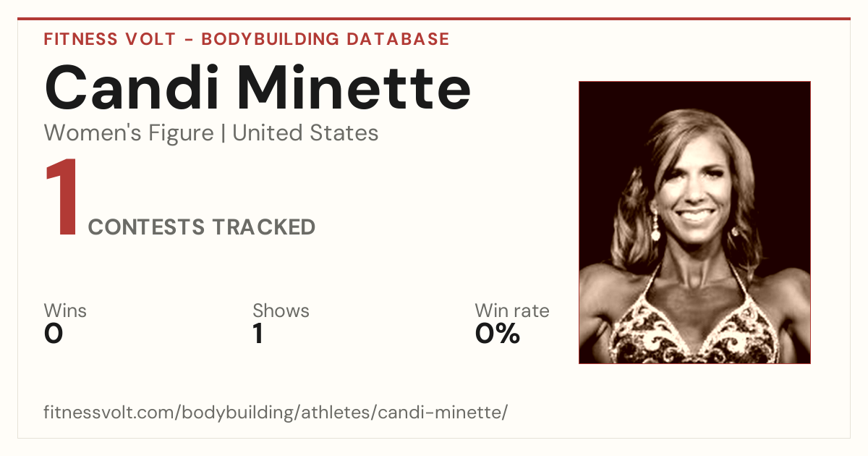Click the Shows label
The height and width of the screenshot is (456, 868).
(x=281, y=311)
